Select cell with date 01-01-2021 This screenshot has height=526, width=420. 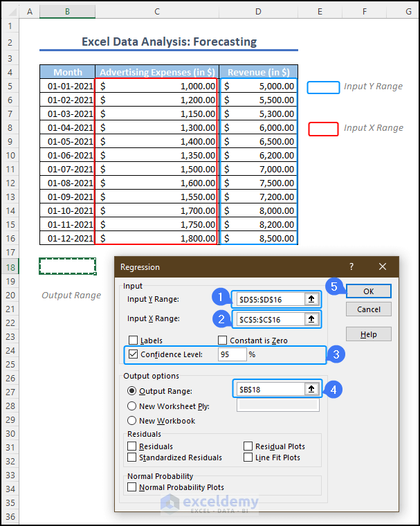tap(67, 86)
